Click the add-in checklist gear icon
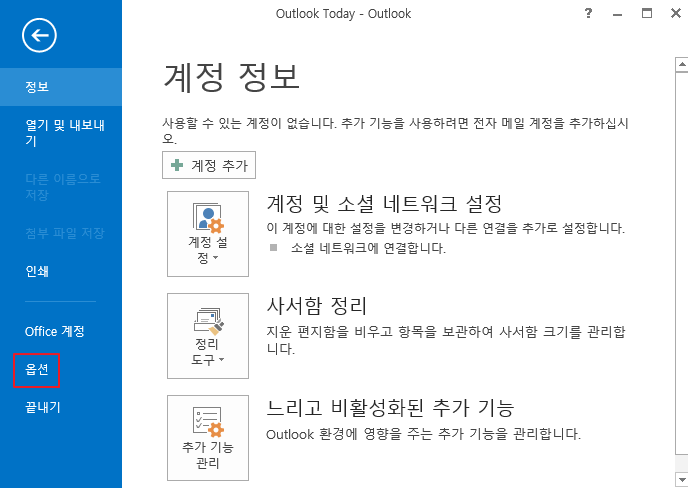688x488 pixels. (208, 423)
